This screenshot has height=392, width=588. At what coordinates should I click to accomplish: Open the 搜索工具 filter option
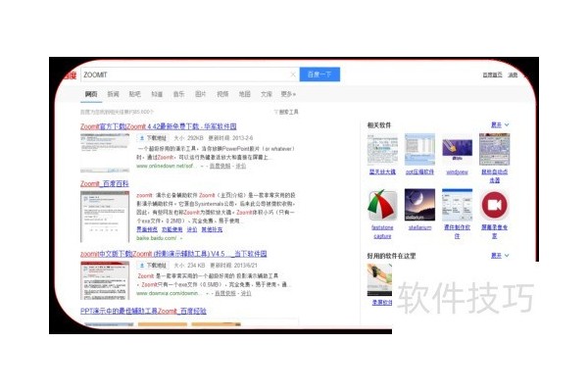pyautogui.click(x=286, y=112)
